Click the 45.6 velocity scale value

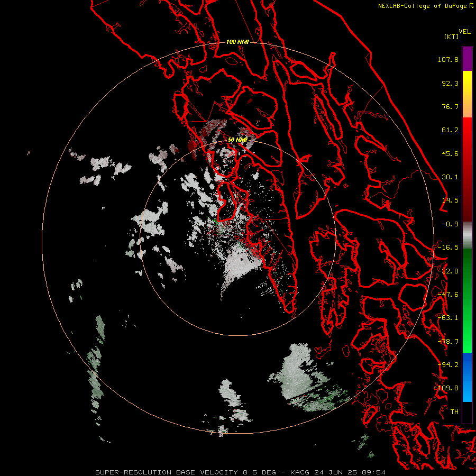click(450, 153)
